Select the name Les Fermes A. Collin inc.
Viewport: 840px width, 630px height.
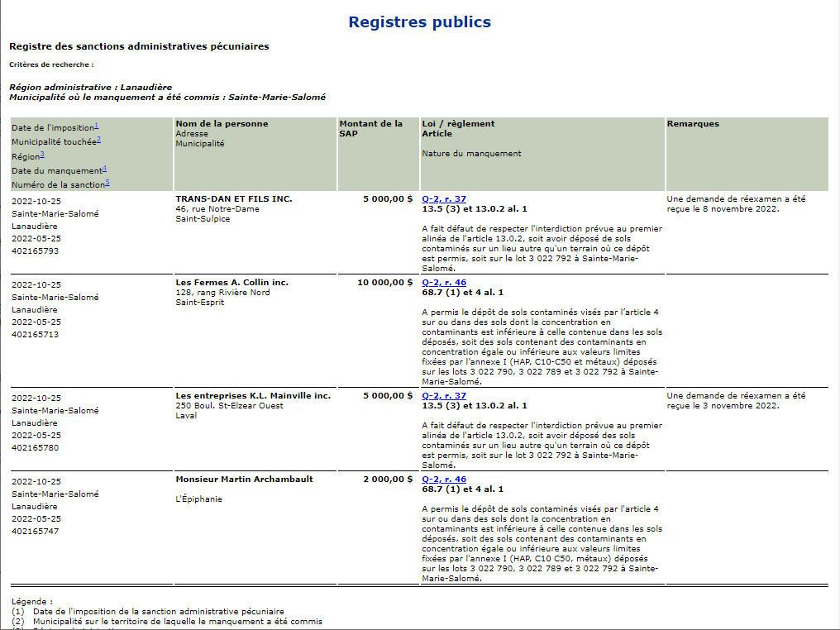click(x=232, y=282)
